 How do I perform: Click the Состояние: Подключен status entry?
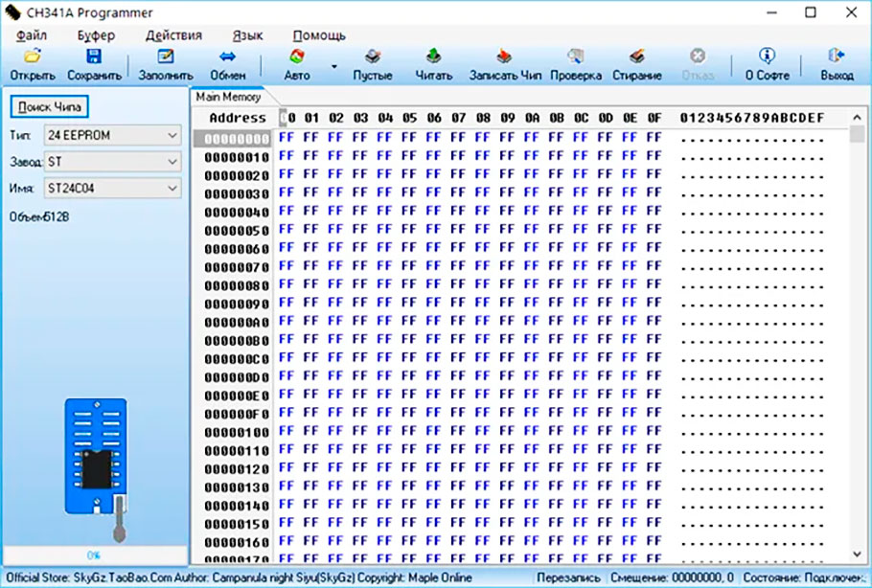[803, 578]
